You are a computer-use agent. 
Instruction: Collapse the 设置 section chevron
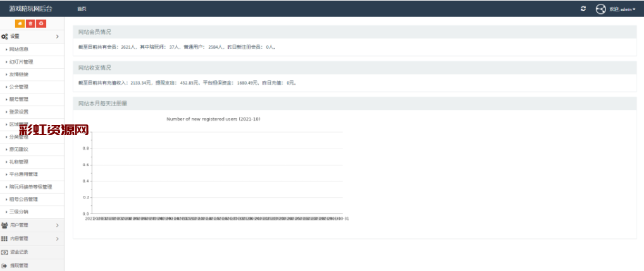(x=57, y=37)
